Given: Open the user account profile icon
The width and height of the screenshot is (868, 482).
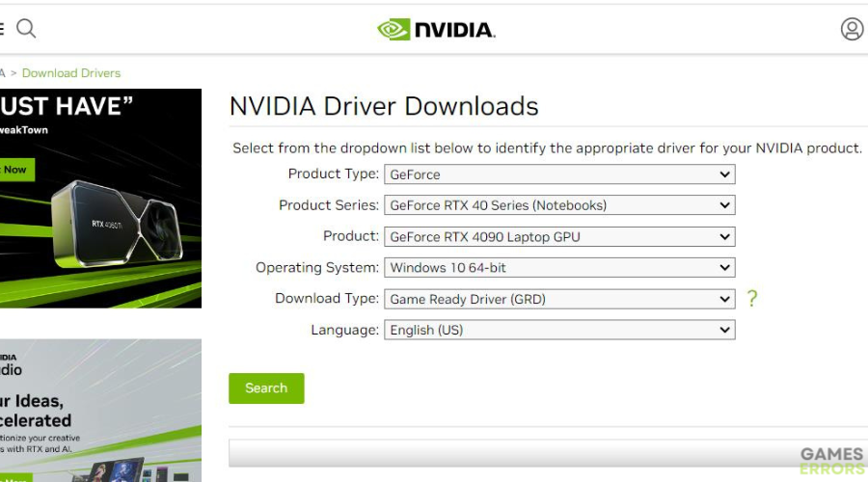Looking at the screenshot, I should pos(852,29).
